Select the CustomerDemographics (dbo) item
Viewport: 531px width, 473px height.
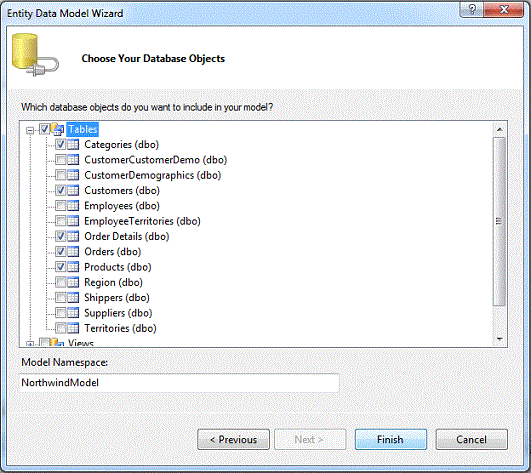153,175
